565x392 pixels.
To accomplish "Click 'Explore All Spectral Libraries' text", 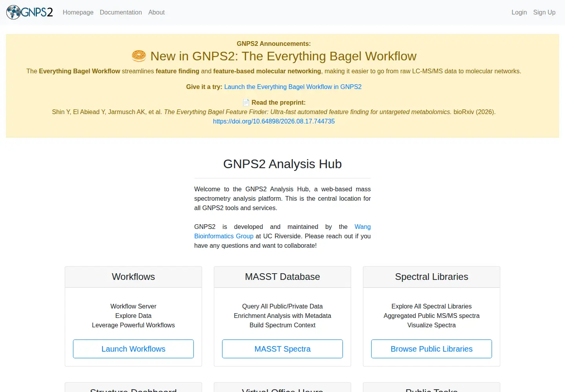I will (x=432, y=306).
